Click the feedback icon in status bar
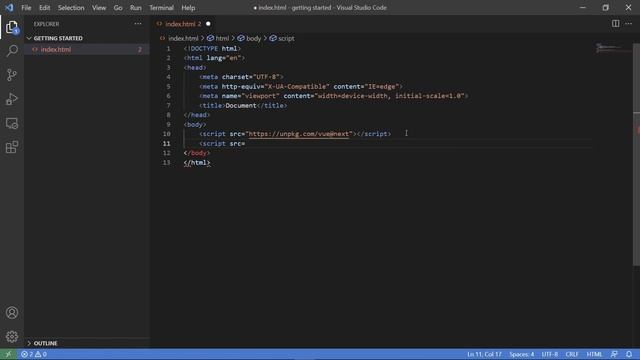640x360 pixels. [x=614, y=354]
